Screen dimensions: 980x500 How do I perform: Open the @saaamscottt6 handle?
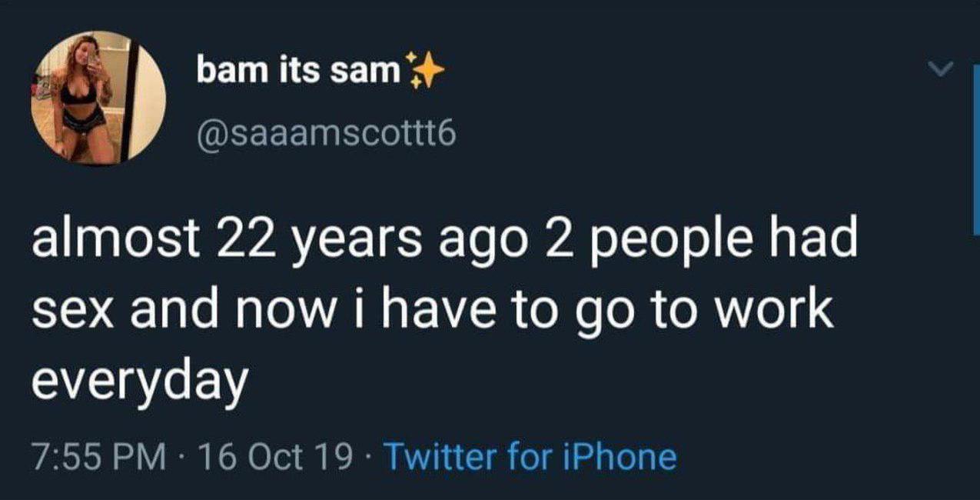[326, 135]
